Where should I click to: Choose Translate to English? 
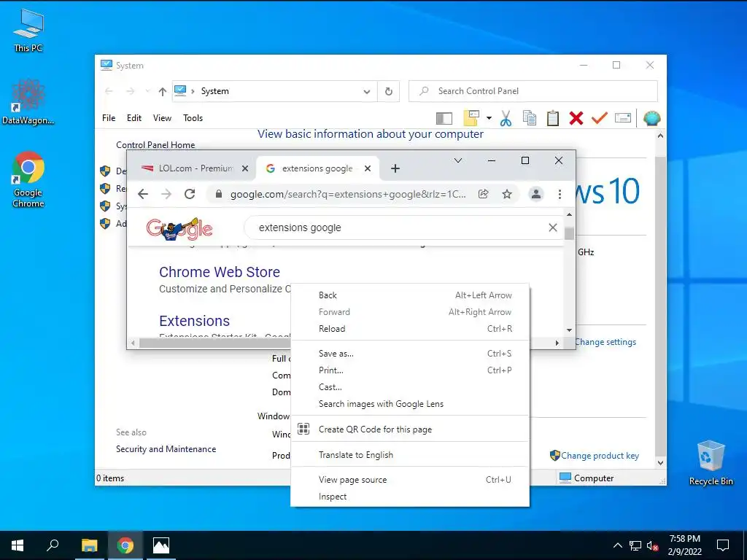point(410,455)
